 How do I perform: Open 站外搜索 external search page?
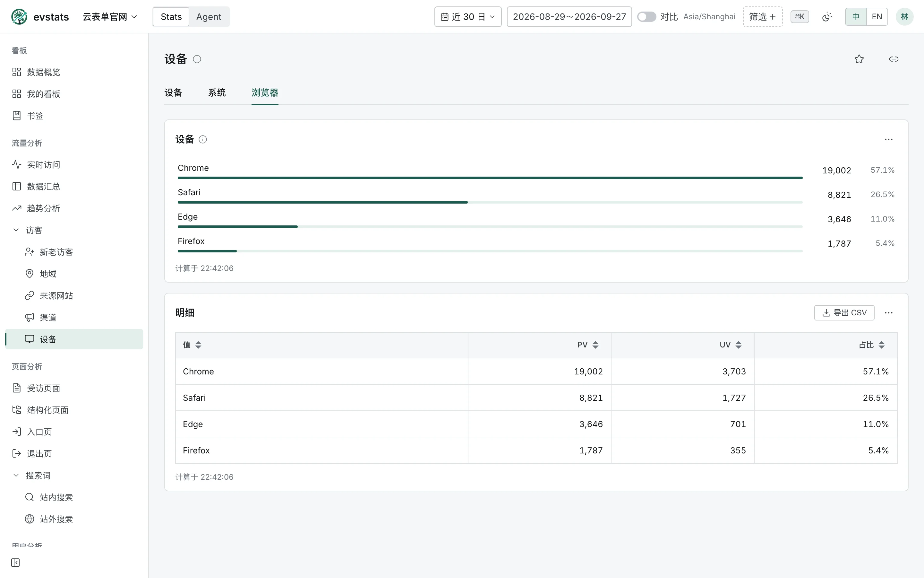click(74, 519)
